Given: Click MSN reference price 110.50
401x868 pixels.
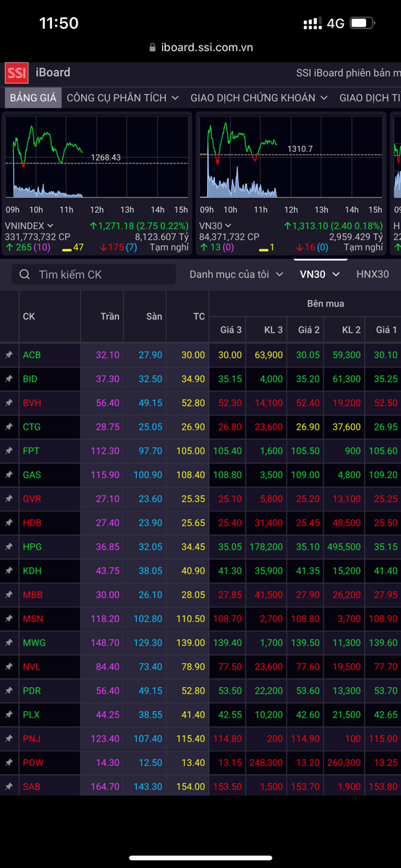Looking at the screenshot, I should click(x=191, y=618).
